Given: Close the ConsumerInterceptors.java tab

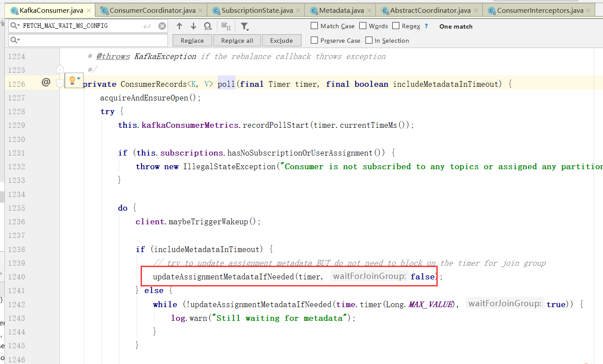Looking at the screenshot, I should pyautogui.click(x=589, y=11).
